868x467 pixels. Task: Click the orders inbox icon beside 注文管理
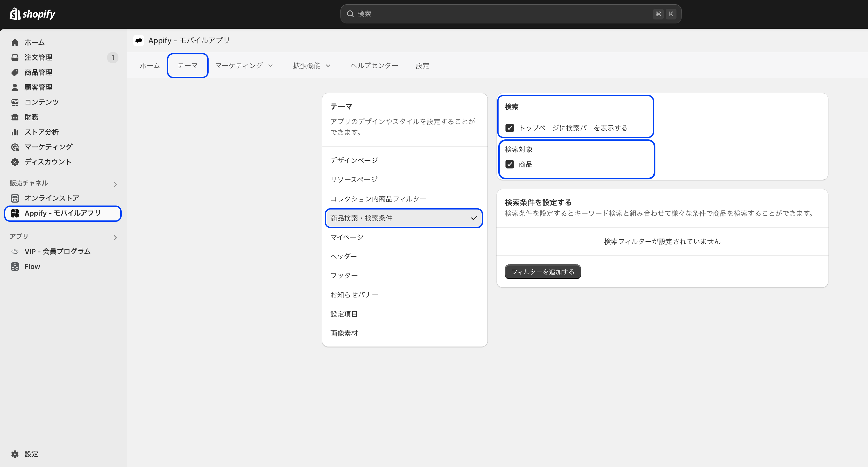click(x=15, y=58)
